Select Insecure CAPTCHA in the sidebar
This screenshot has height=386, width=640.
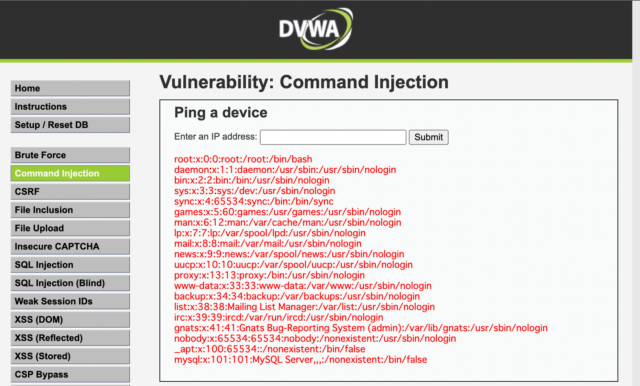tap(70, 246)
